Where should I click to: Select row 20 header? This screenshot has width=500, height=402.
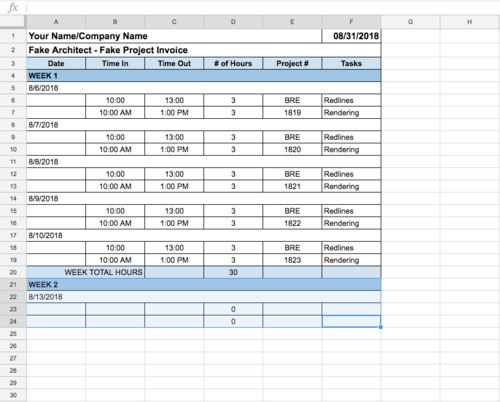pyautogui.click(x=13, y=272)
